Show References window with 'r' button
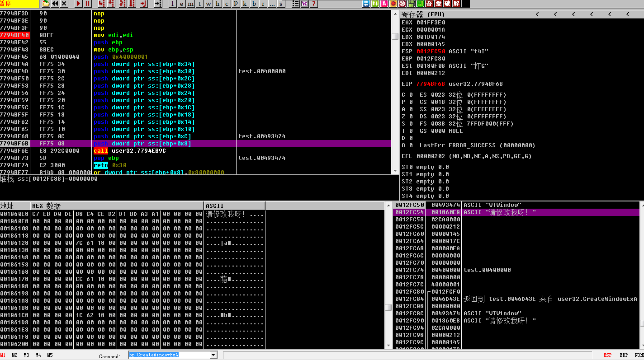Viewport: 644px width, 360px height. pos(263,4)
